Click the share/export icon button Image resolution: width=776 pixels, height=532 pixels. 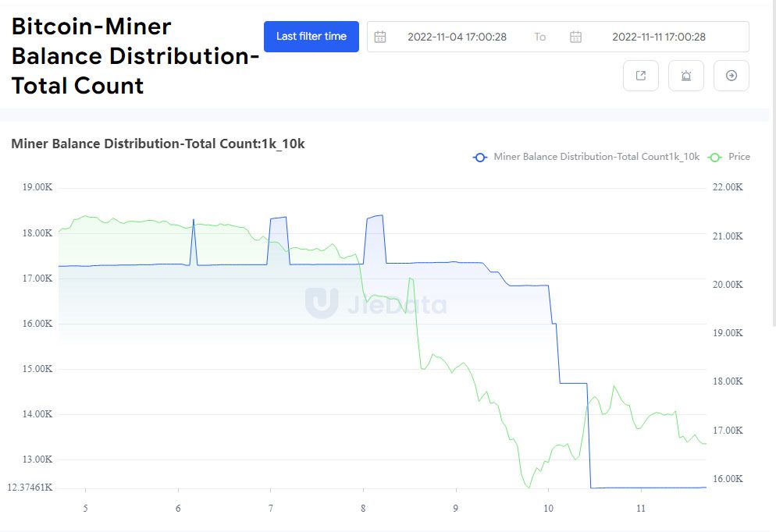(x=641, y=76)
